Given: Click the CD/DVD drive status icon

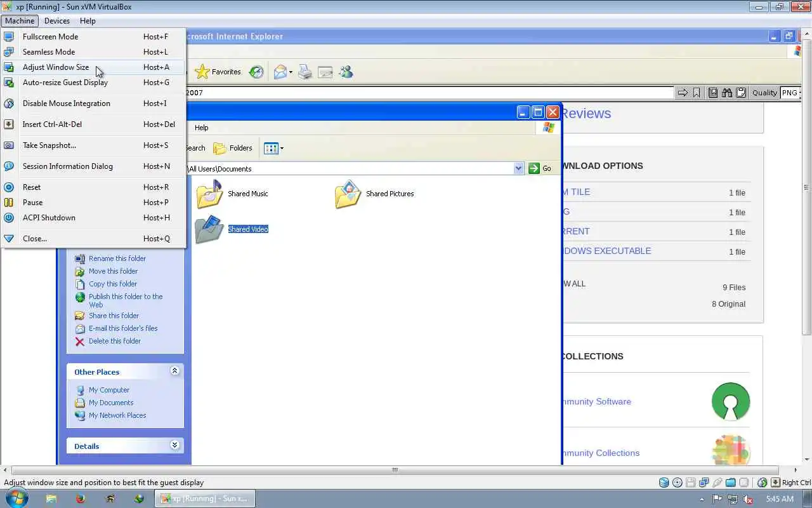Looking at the screenshot, I should (678, 483).
